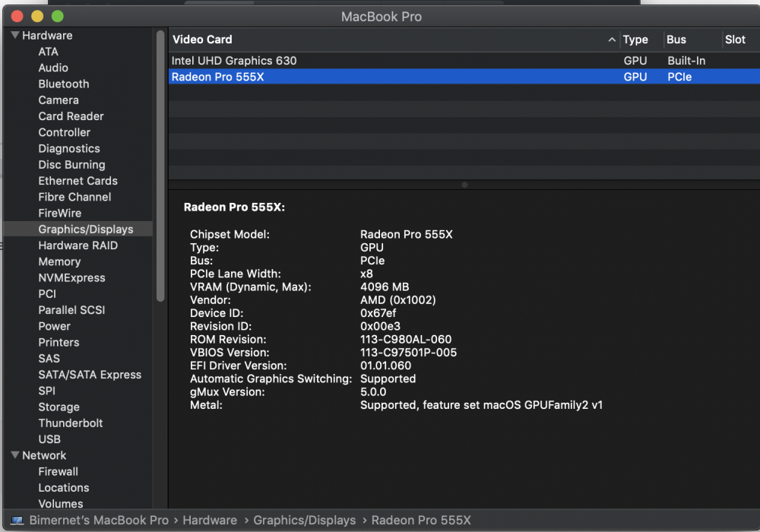Select ATA in the sidebar

(x=48, y=52)
